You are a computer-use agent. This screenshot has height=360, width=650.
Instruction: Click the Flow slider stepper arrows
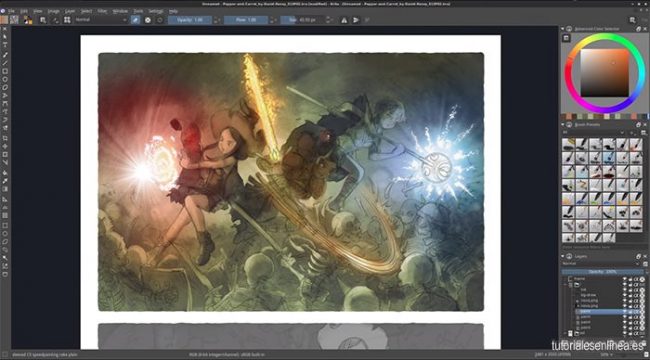(272, 20)
